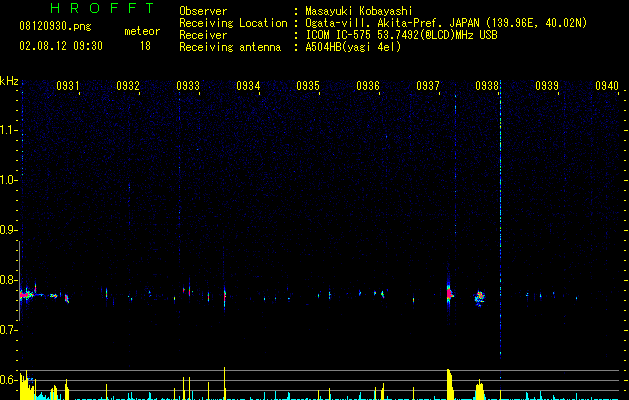This screenshot has height=400, width=629.
Task: Click the Receiving Location field label
Action: click(233, 23)
